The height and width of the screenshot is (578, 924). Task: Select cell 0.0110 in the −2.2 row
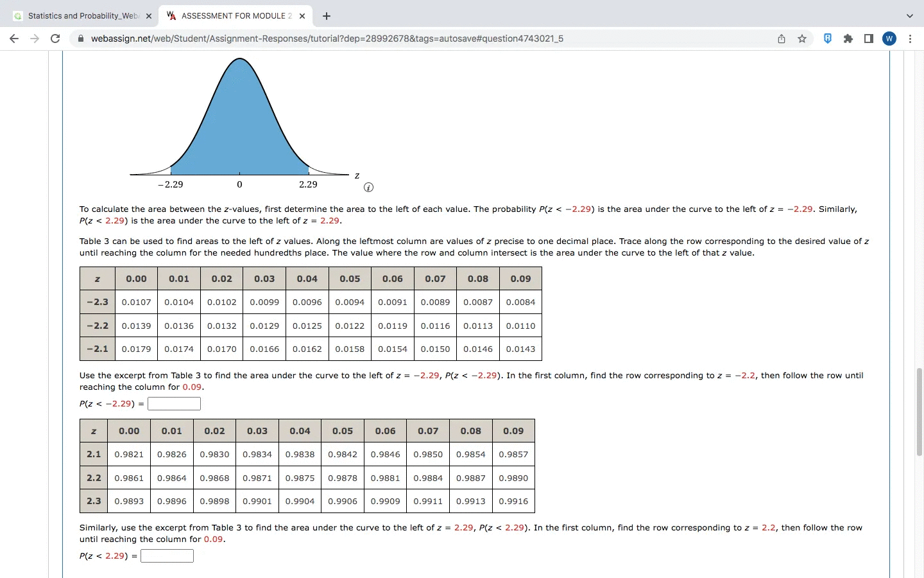520,326
